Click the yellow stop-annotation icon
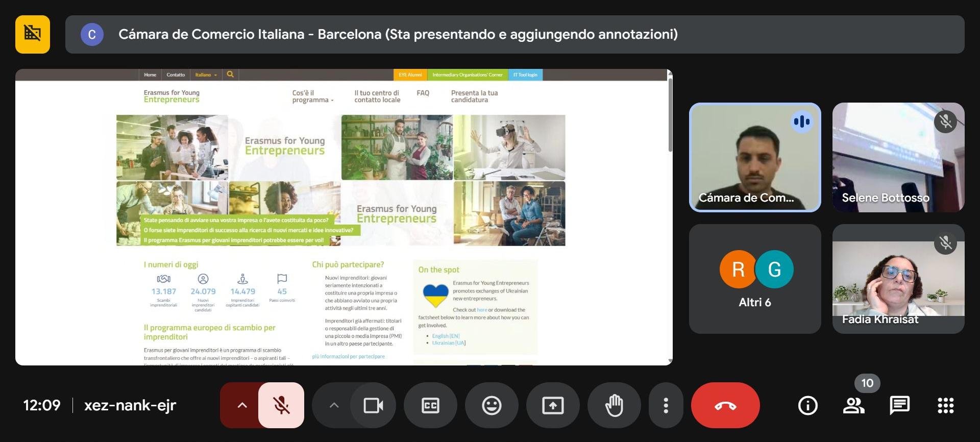Screen dimensions: 980x442 tap(33, 34)
